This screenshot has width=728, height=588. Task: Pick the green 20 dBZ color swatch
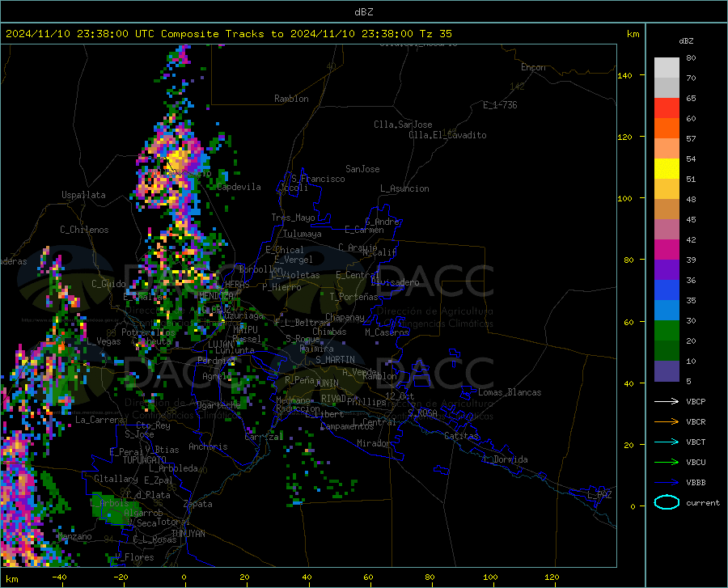(667, 331)
